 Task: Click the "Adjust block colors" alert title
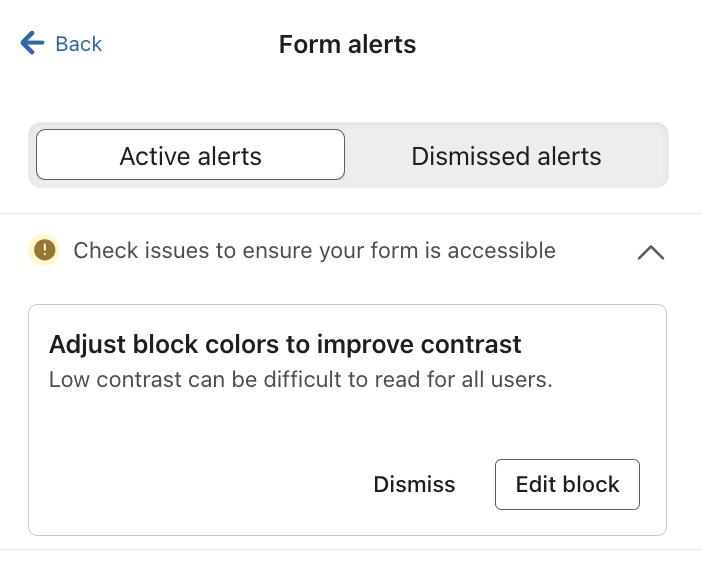click(x=285, y=345)
